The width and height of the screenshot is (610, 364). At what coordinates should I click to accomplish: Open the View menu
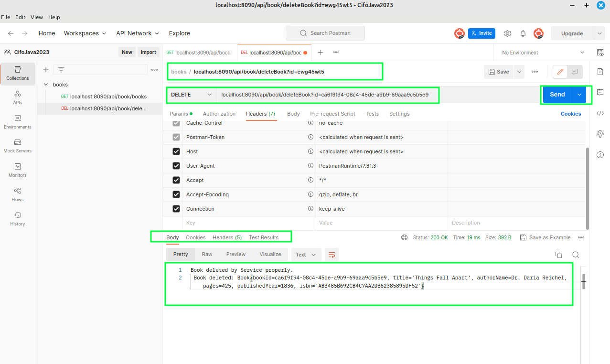pyautogui.click(x=37, y=17)
